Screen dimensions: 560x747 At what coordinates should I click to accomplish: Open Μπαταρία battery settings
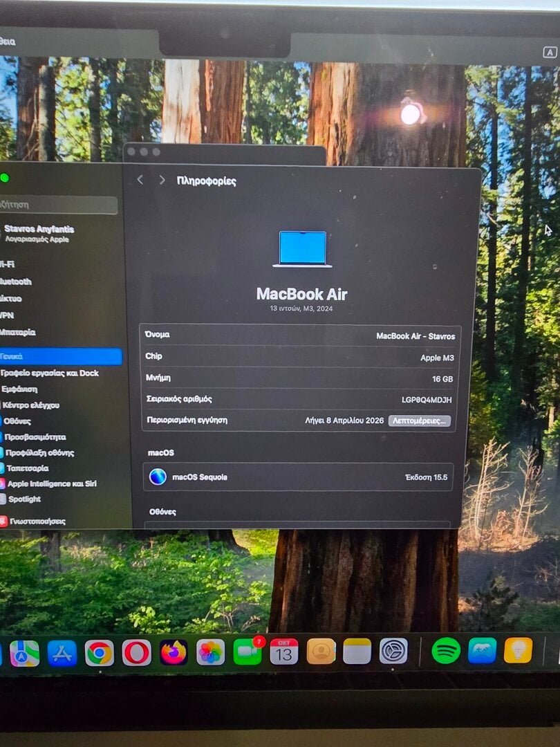(x=17, y=332)
